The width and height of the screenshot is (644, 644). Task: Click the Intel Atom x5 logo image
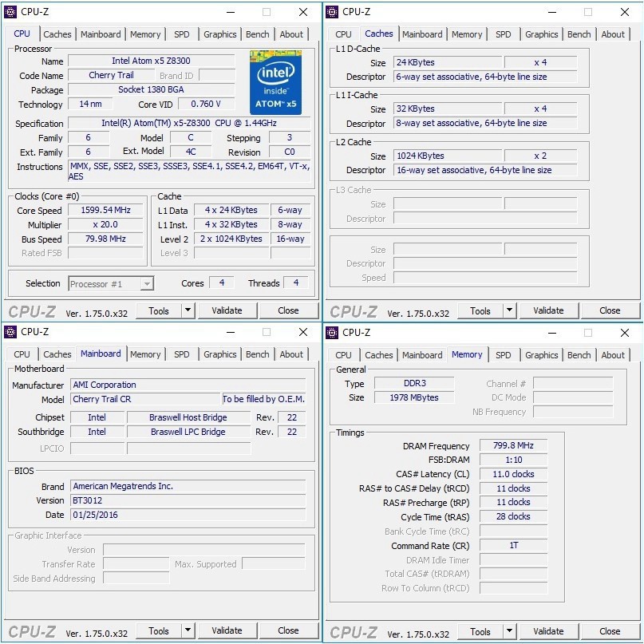click(275, 81)
